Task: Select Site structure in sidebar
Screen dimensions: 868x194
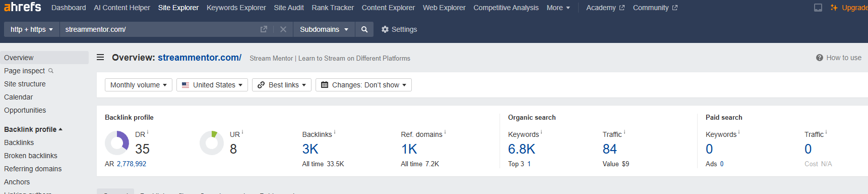Action: pyautogui.click(x=25, y=84)
